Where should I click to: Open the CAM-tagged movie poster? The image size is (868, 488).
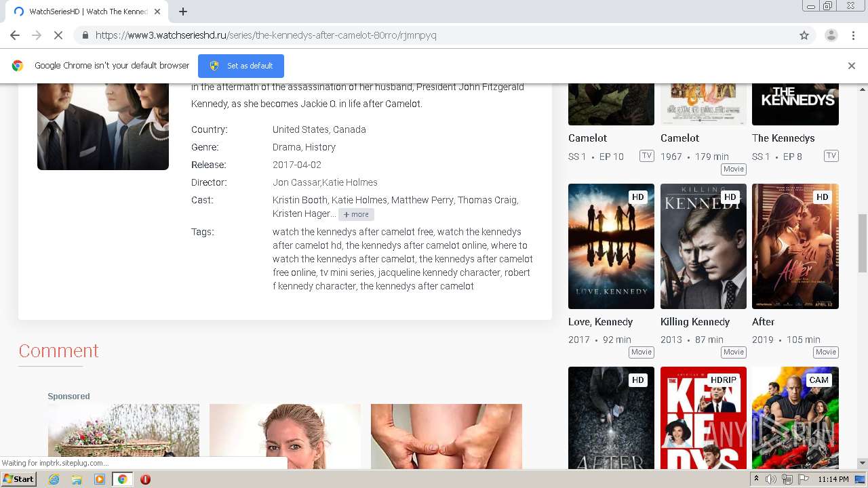795,418
